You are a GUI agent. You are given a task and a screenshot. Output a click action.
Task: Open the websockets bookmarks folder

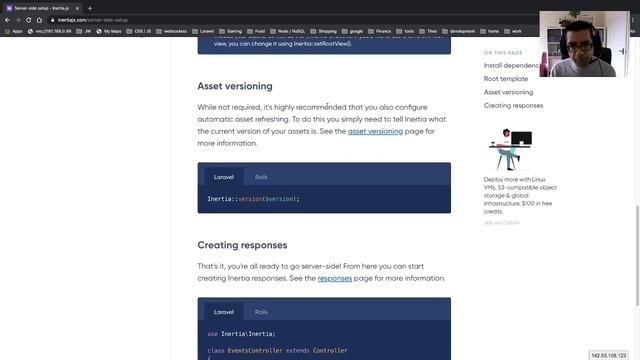click(171, 31)
